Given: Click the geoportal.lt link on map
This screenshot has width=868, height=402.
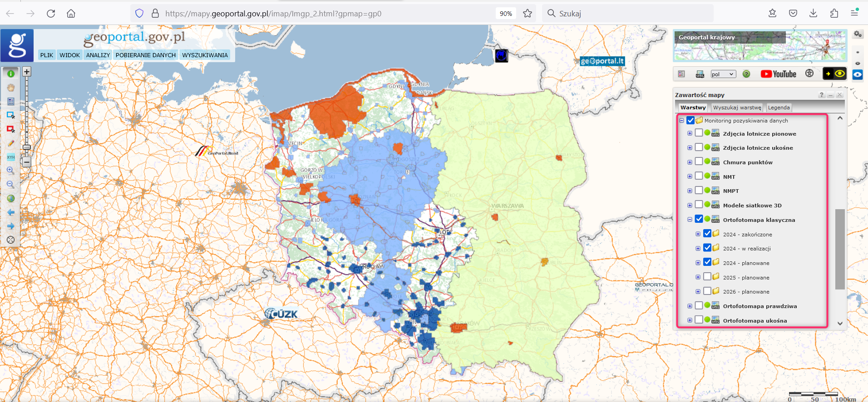Looking at the screenshot, I should [602, 61].
